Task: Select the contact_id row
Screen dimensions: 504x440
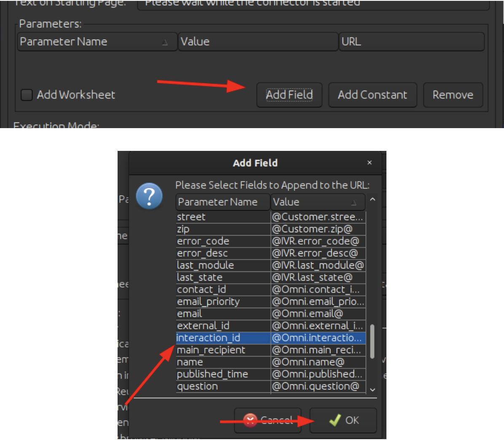Action: point(271,290)
